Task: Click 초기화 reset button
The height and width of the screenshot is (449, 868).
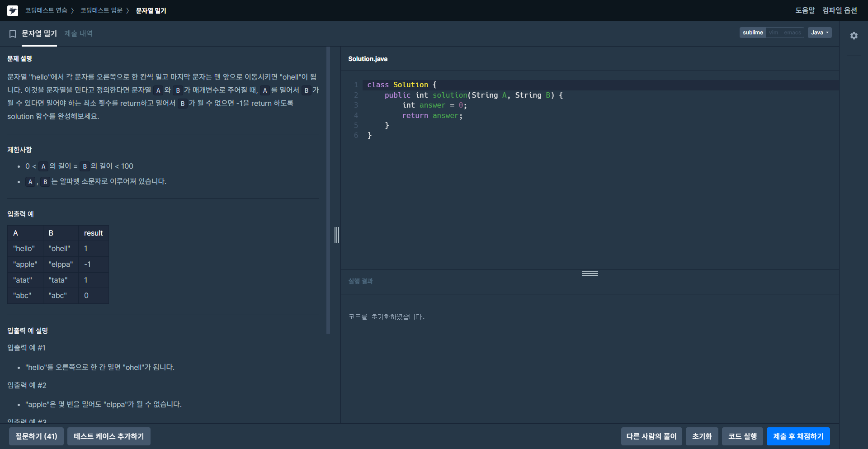Action: pos(702,436)
